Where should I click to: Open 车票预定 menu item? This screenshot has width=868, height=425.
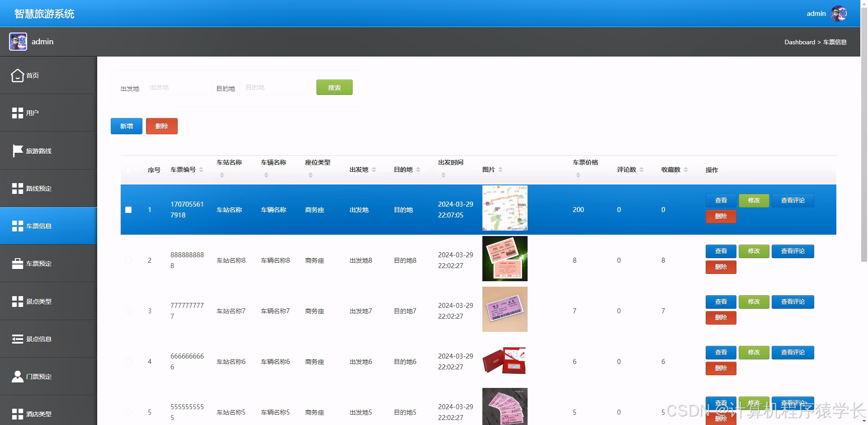click(x=48, y=264)
